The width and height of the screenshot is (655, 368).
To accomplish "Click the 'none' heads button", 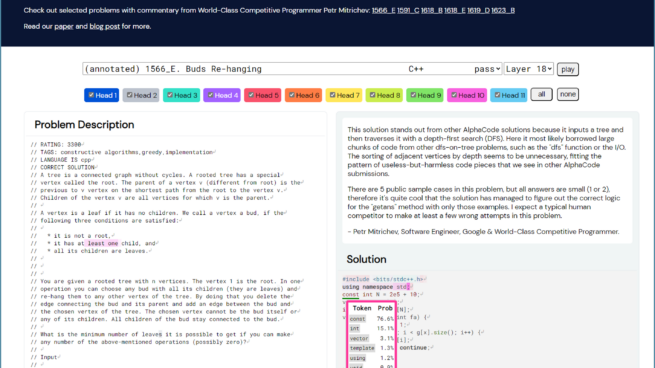I will [568, 94].
